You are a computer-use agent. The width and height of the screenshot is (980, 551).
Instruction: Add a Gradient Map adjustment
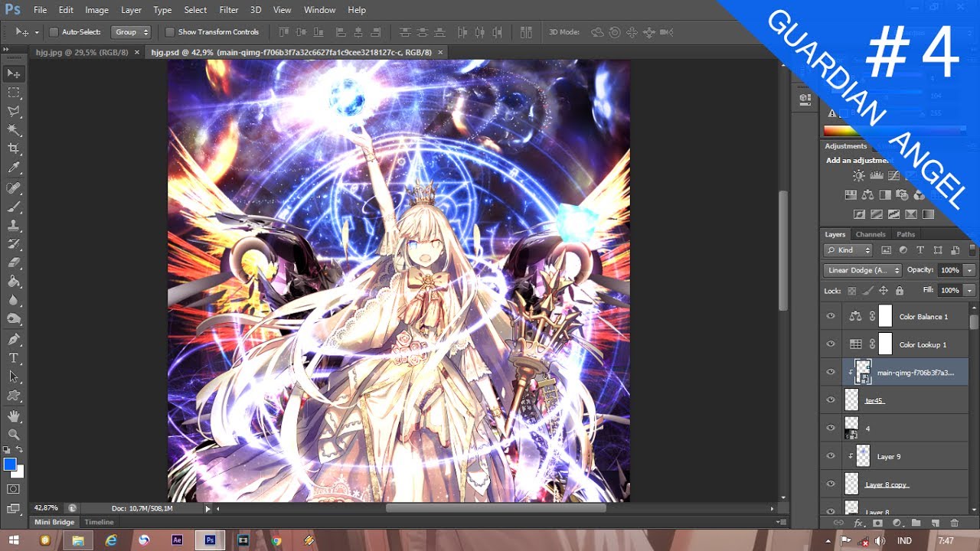[x=928, y=215]
